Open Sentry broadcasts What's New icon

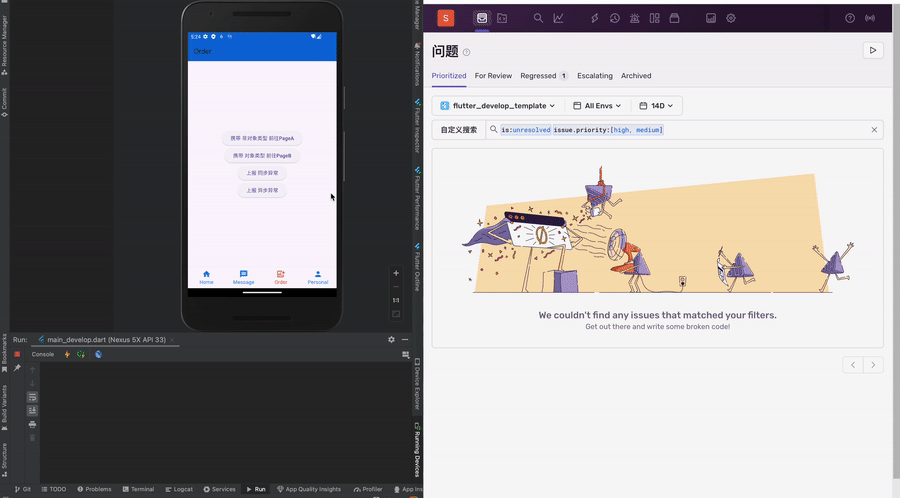(870, 18)
